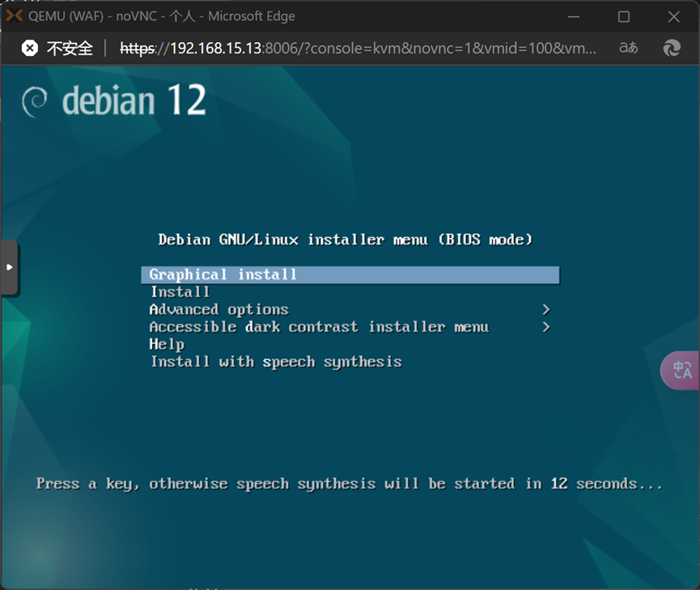Click the Edge read aloud/translate address bar icon
The height and width of the screenshot is (590, 700).
tap(628, 48)
